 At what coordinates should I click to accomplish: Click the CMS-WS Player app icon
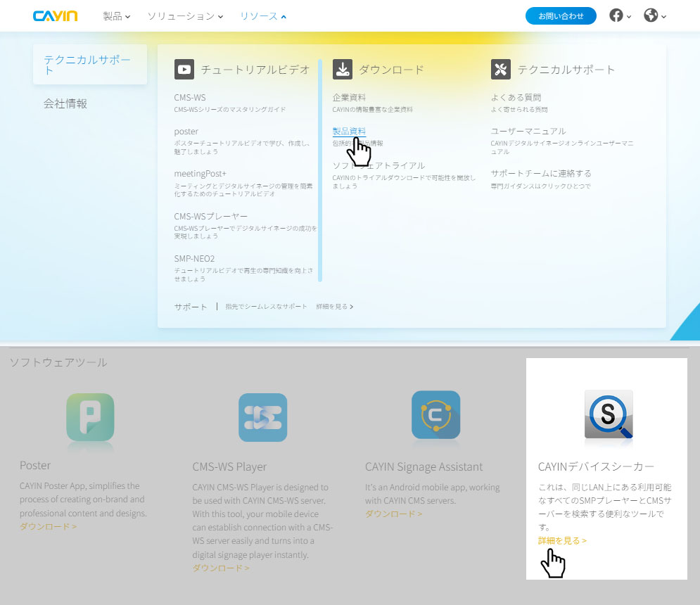point(263,417)
